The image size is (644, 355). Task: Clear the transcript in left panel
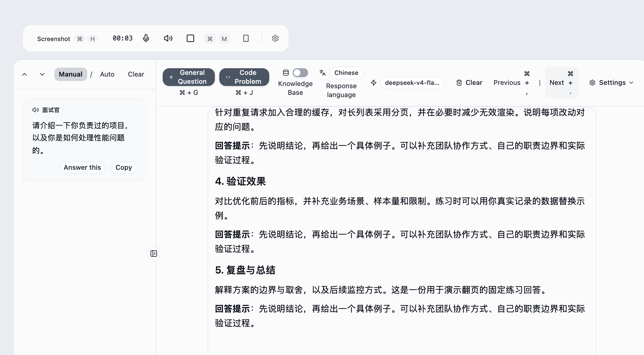coord(136,74)
